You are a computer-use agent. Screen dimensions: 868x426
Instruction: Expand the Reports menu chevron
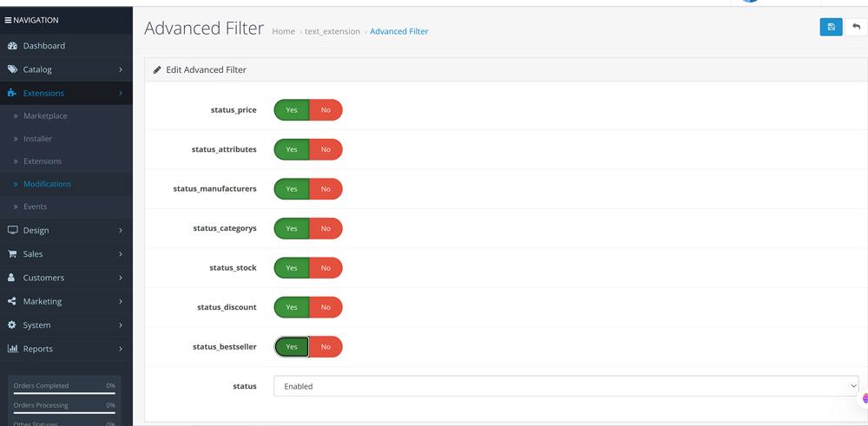[121, 349]
